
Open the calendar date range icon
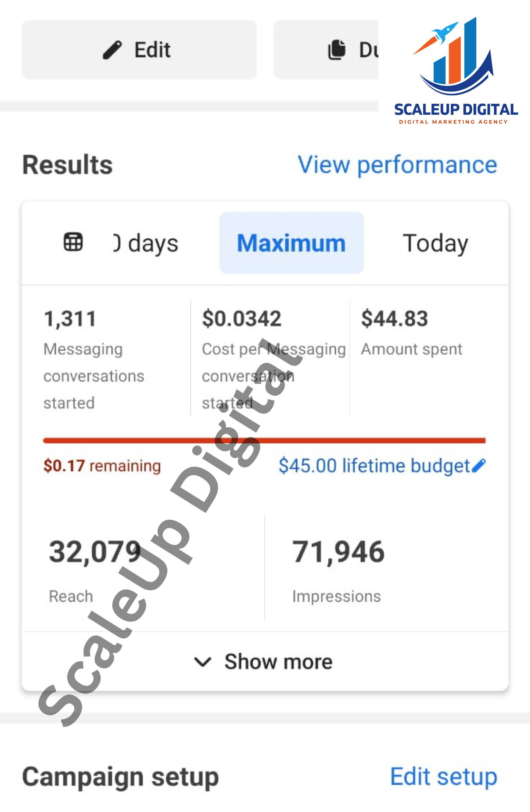[x=73, y=242]
